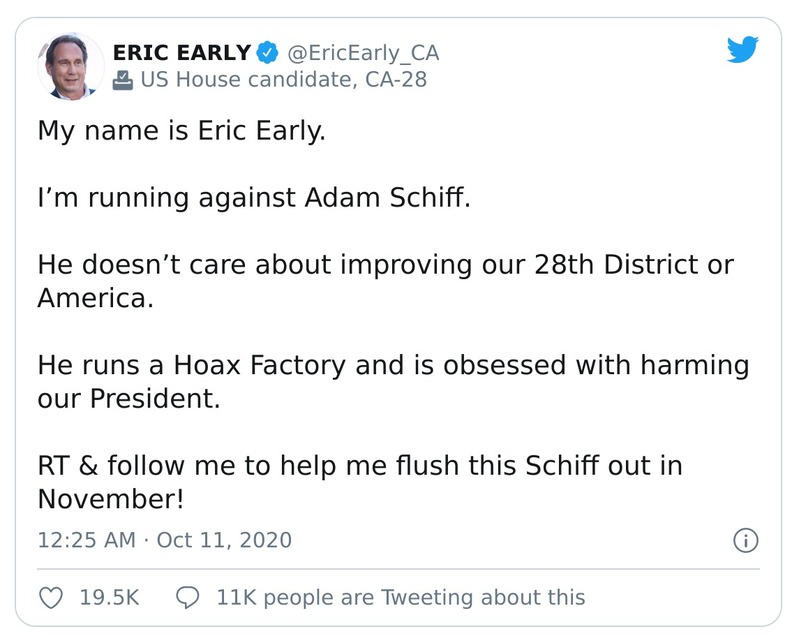
Task: Click the 19.5K like count
Action: (109, 598)
